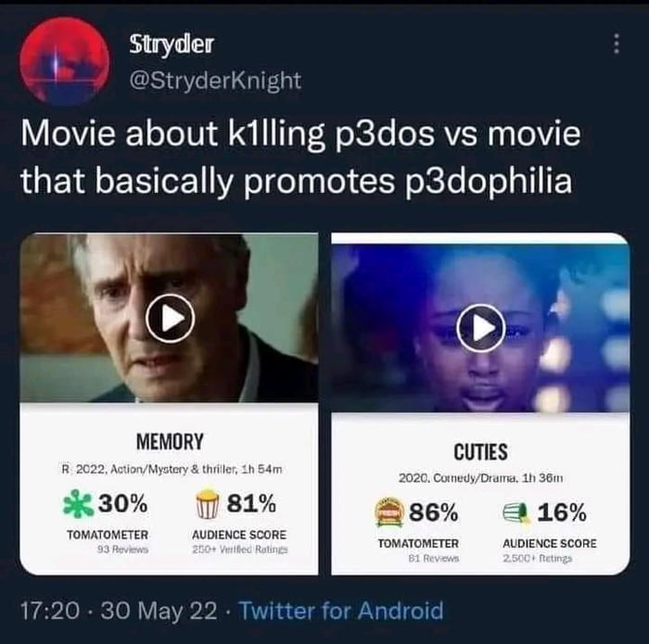
Task: Open the three-dot more options menu
Action: [617, 44]
